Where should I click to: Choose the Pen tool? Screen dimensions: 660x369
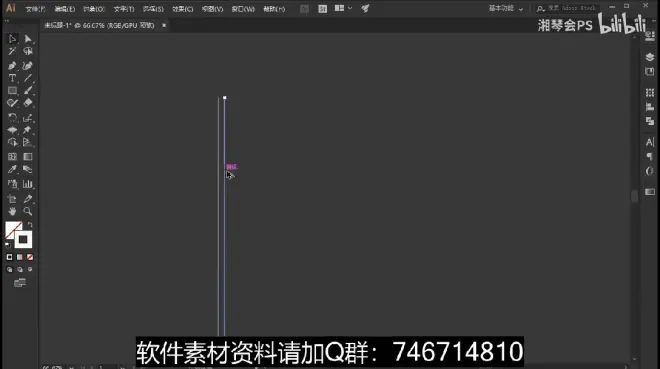coord(12,66)
